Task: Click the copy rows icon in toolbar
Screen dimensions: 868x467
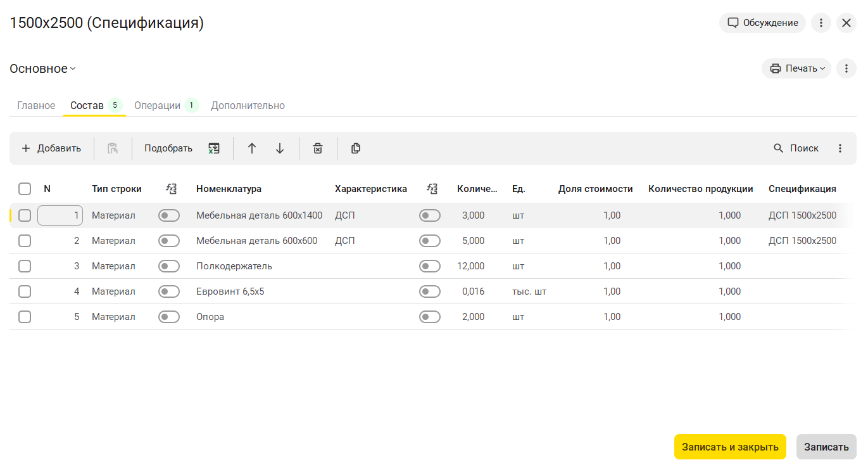Action: pyautogui.click(x=356, y=148)
